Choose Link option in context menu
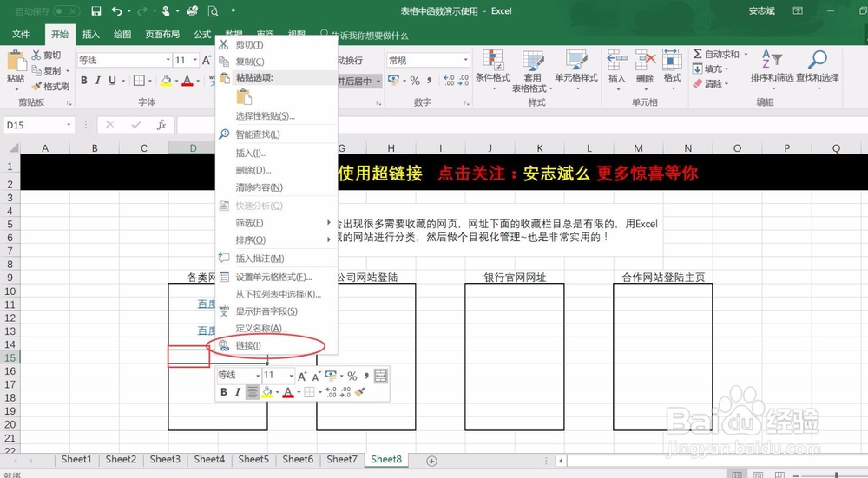This screenshot has width=868, height=478. point(276,346)
